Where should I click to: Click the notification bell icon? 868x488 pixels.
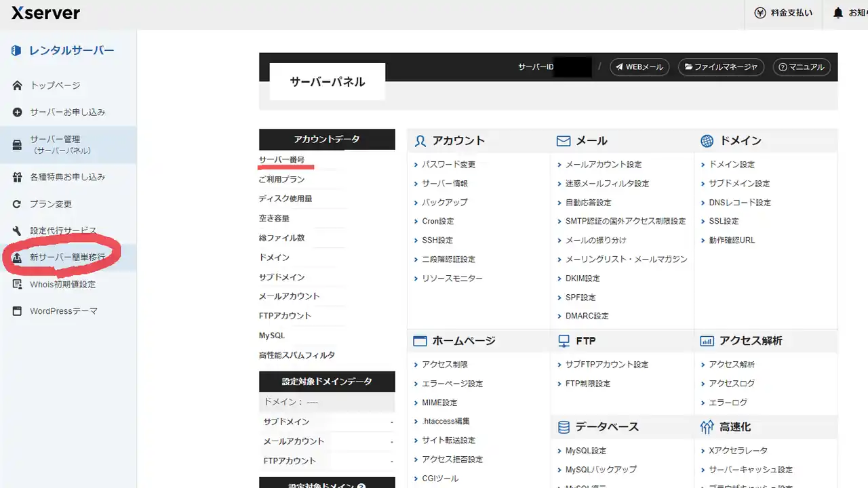pos(838,13)
